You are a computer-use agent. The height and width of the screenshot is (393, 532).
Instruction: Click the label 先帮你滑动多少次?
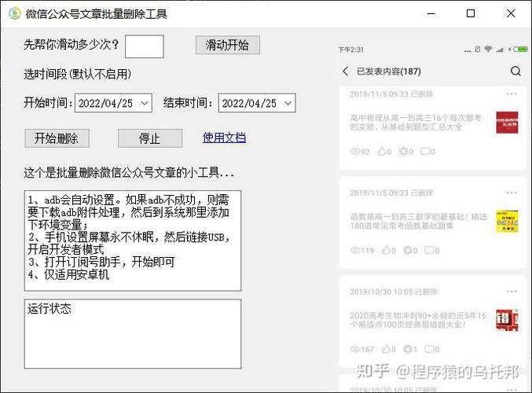pos(72,44)
